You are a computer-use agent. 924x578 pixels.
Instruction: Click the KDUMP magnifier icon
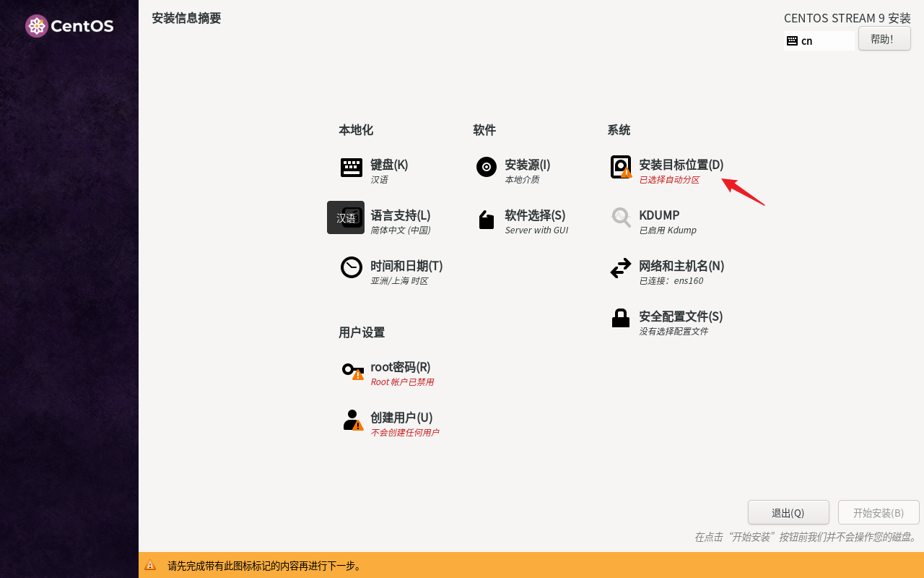point(621,217)
